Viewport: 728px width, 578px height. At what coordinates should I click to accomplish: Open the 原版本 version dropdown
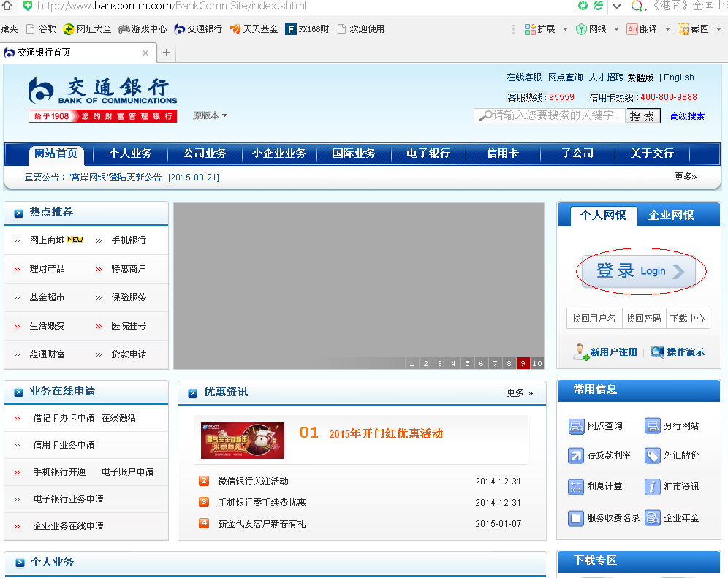pyautogui.click(x=210, y=115)
